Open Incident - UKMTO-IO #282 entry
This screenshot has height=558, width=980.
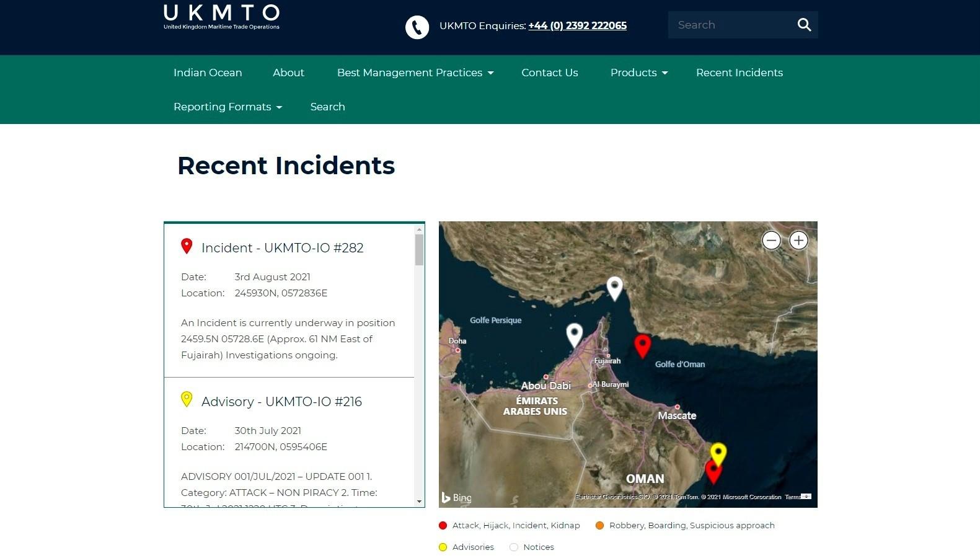[282, 248]
